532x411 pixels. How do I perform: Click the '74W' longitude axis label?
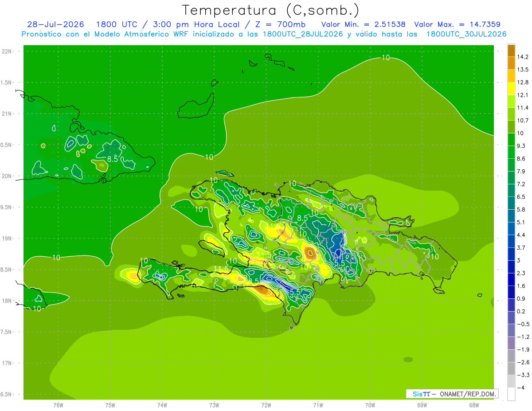tap(162, 405)
